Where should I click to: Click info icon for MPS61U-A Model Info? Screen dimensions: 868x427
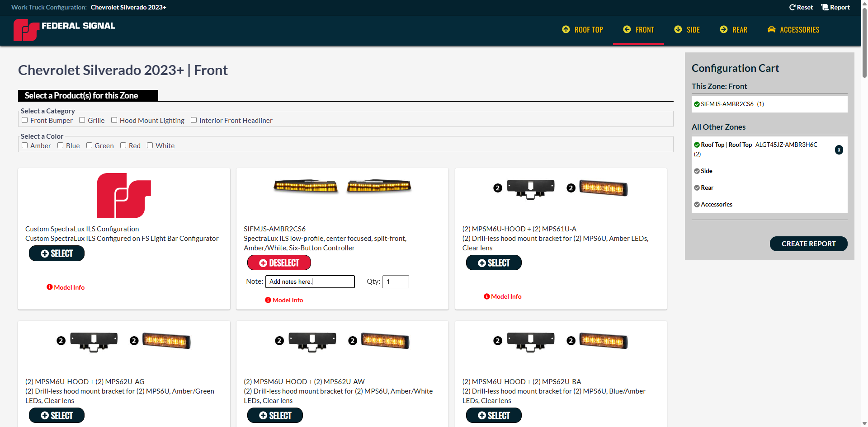[x=487, y=296]
